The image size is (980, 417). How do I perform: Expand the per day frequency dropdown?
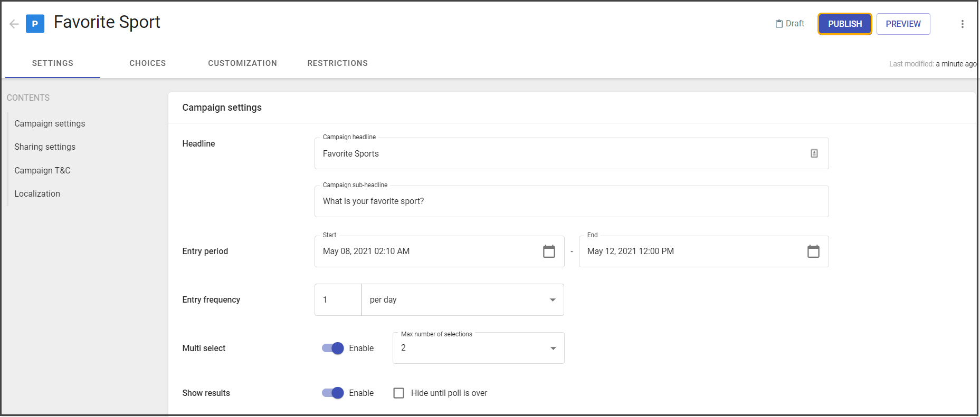(463, 300)
